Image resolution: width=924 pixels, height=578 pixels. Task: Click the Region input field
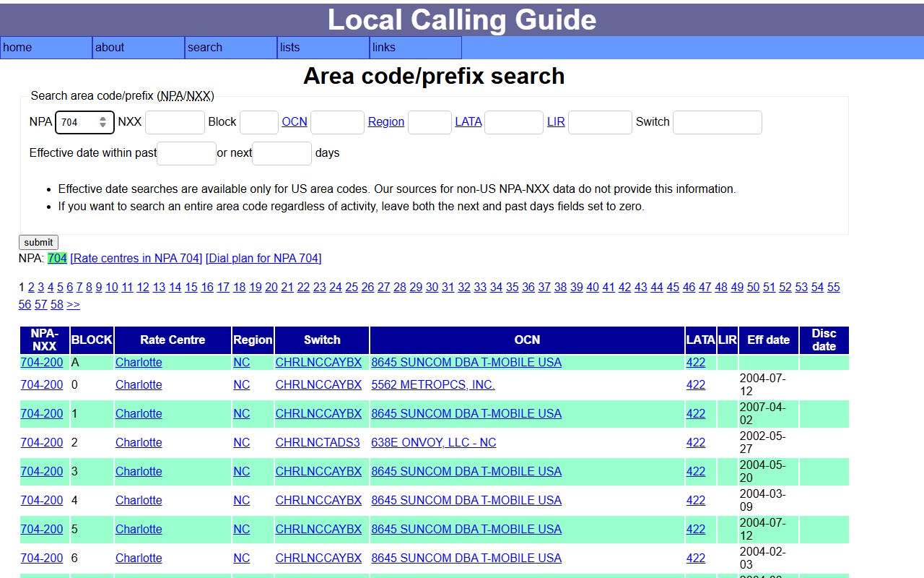tap(430, 122)
